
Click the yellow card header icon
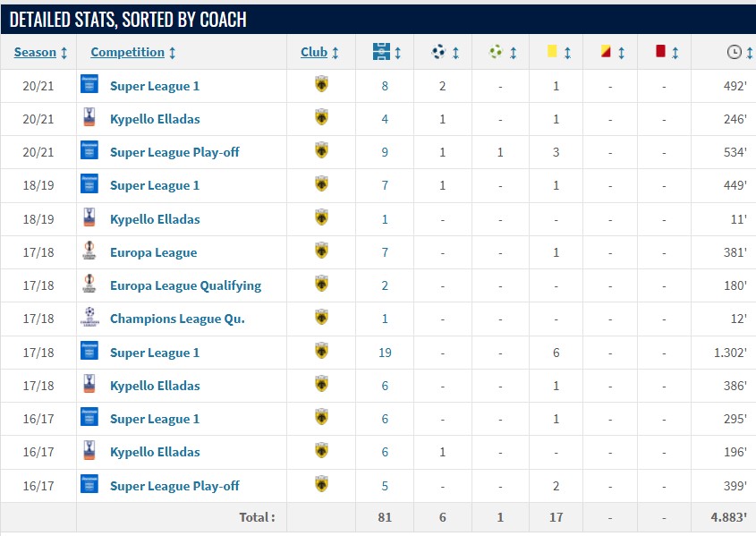click(x=553, y=53)
